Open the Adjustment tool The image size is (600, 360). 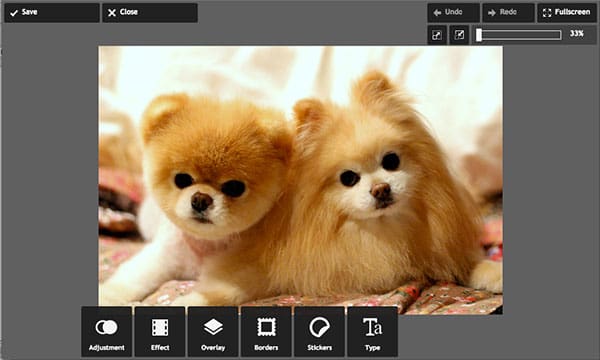pos(106,332)
